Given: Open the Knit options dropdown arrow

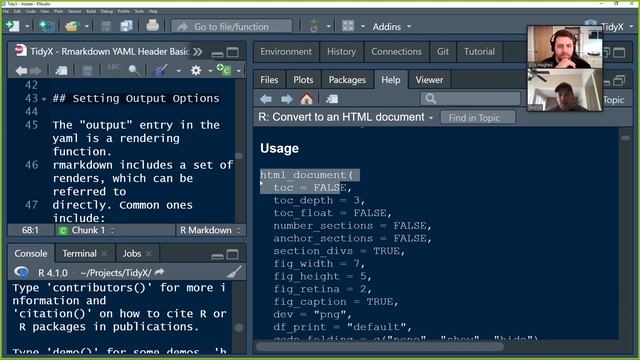Looking at the screenshot, I should (178, 71).
